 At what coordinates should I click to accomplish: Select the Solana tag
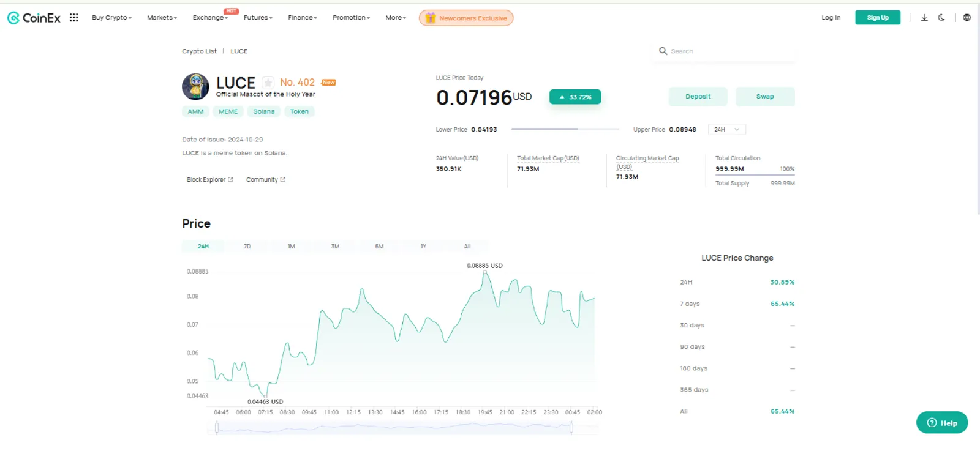click(x=264, y=111)
